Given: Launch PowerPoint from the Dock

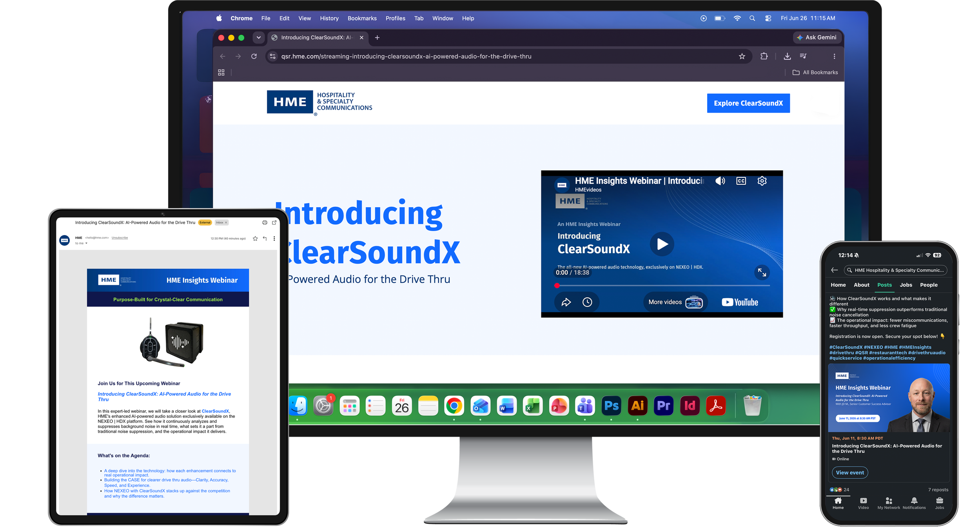Looking at the screenshot, I should pos(559,405).
